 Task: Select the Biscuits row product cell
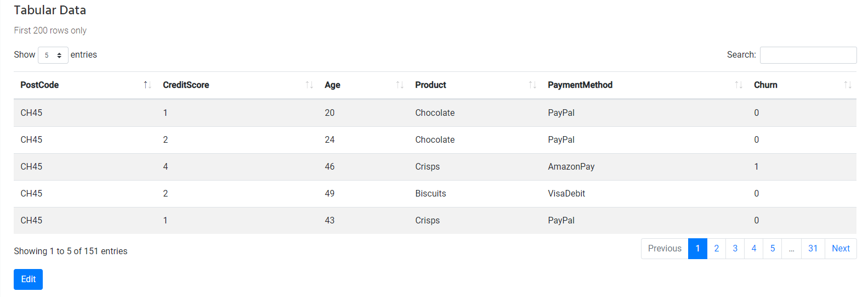click(x=430, y=194)
